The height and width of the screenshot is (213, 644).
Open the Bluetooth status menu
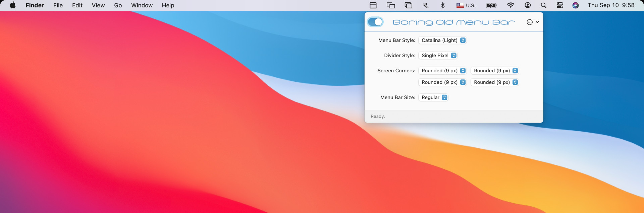pyautogui.click(x=443, y=5)
